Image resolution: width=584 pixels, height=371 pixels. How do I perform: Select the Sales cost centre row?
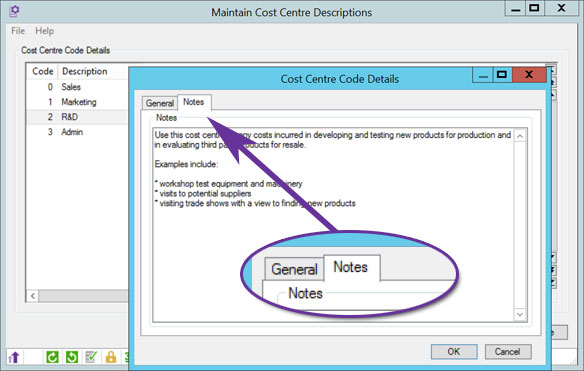77,87
